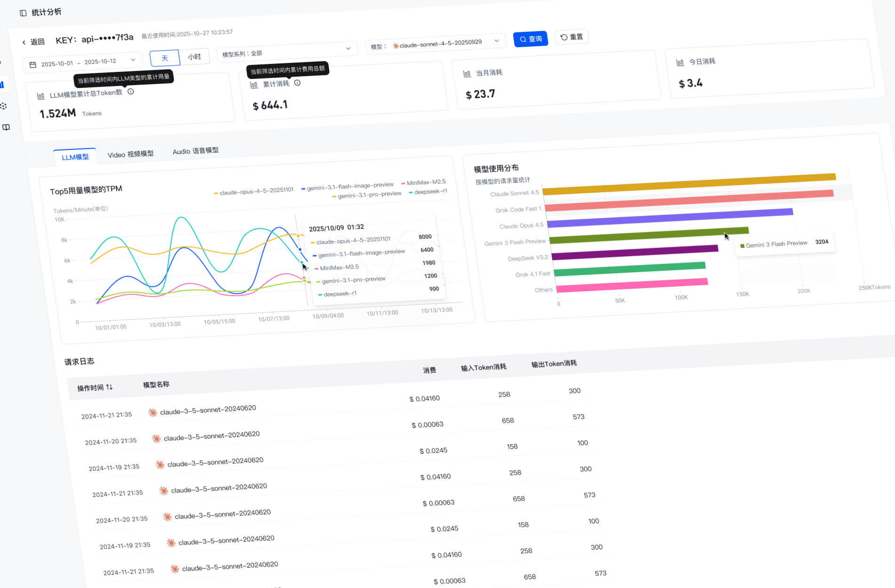Open the 模型系列 全部 dropdown
The image size is (895, 588).
point(287,51)
